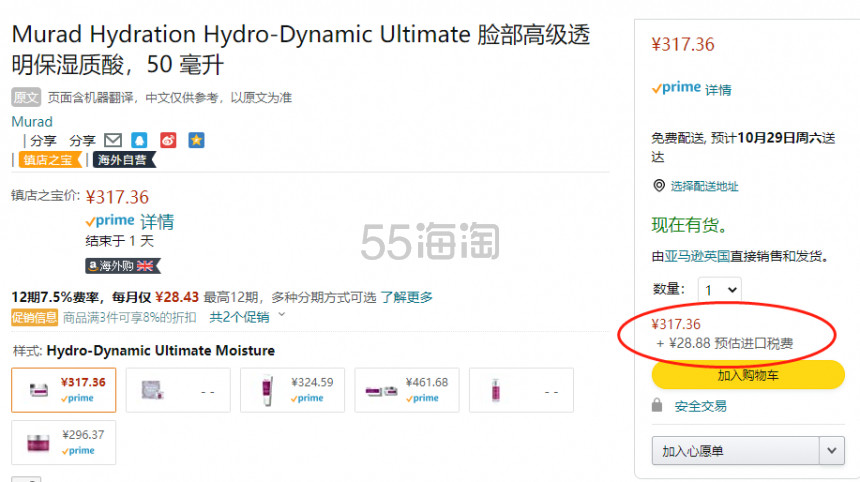860x482 pixels.
Task: Select the ¥296.37 style option
Action: (64, 443)
